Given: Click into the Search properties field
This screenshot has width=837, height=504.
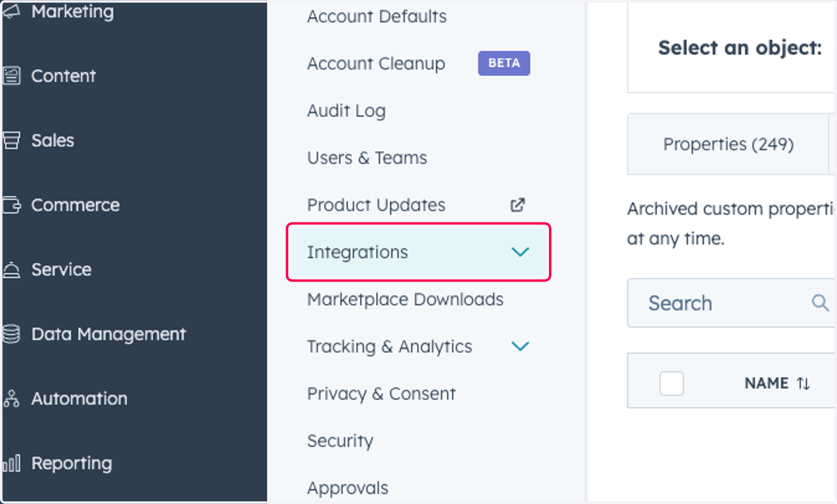Looking at the screenshot, I should pyautogui.click(x=732, y=303).
